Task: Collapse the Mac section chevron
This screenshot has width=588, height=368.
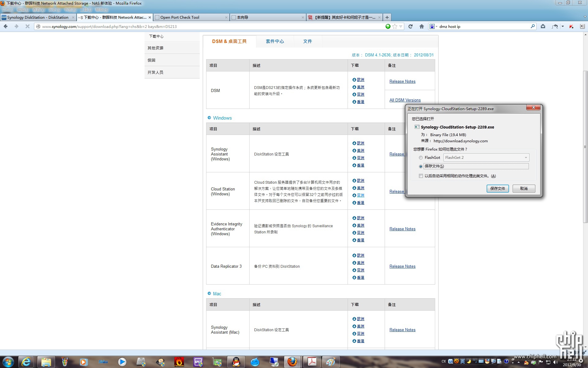Action: point(209,293)
